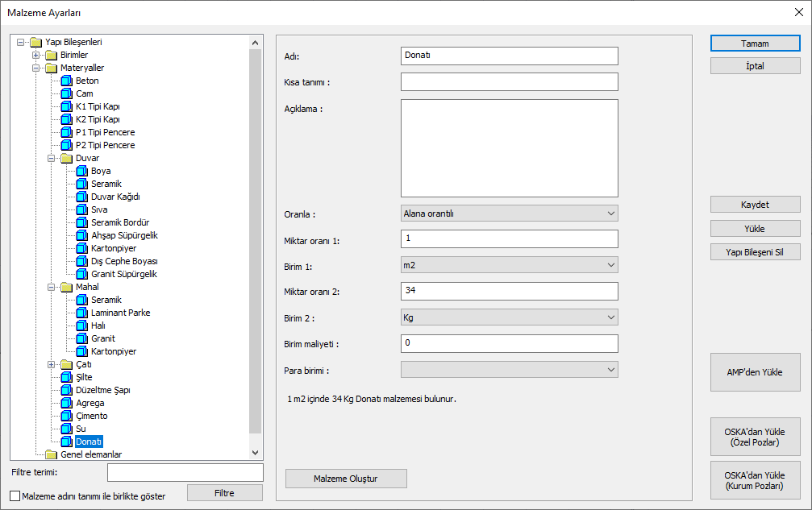Toggle Malzeme adını tanımı ile birlikte göster
812x510 pixels.
(15, 496)
